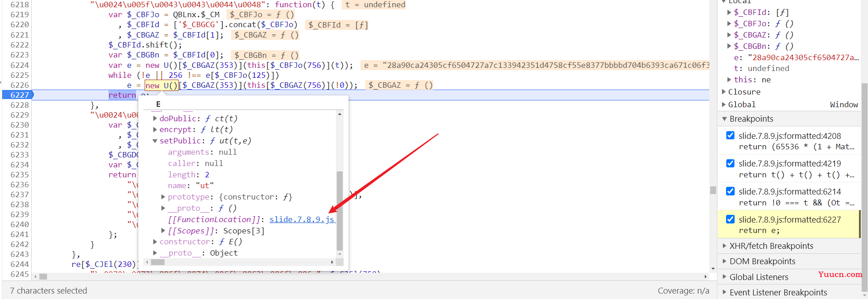Click the 'e: "28a90ca24305...' scope value
Image resolution: width=868 pixels, height=299 pixels.
coord(796,57)
